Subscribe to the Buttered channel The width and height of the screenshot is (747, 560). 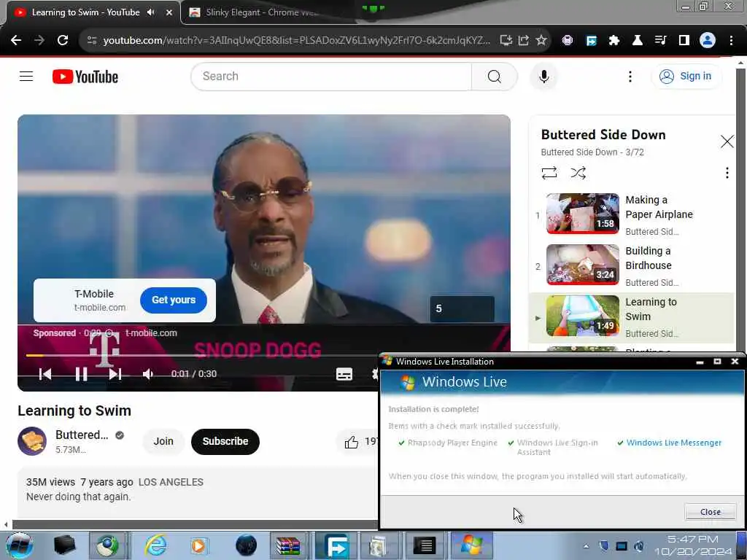click(x=225, y=441)
